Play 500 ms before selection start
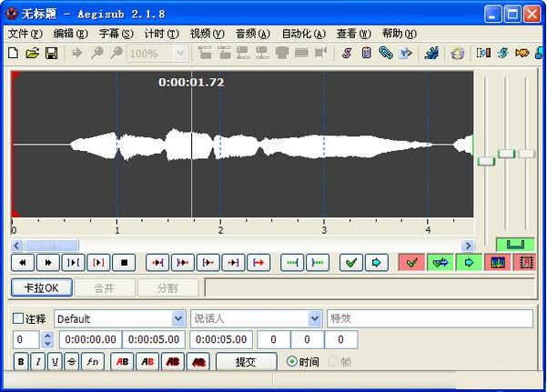 (157, 263)
